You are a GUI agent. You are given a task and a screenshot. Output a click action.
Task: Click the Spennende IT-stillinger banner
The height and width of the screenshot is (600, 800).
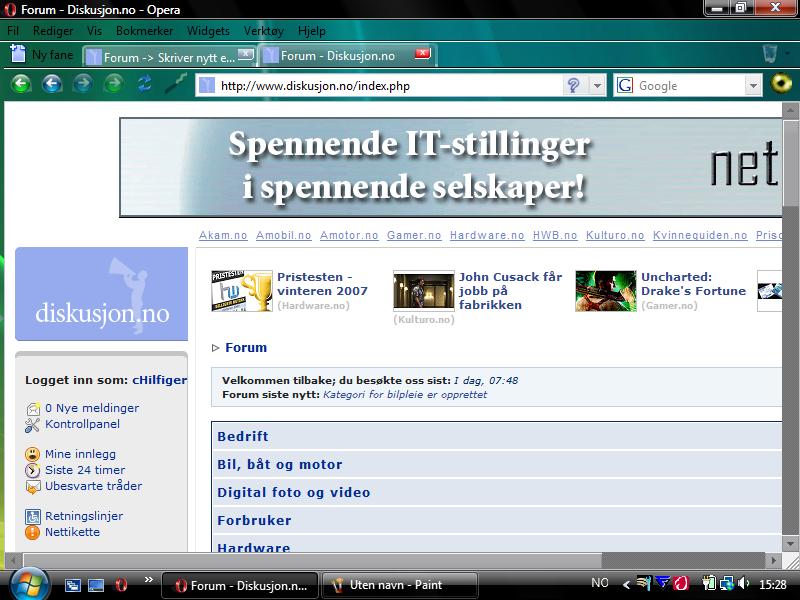(x=451, y=167)
